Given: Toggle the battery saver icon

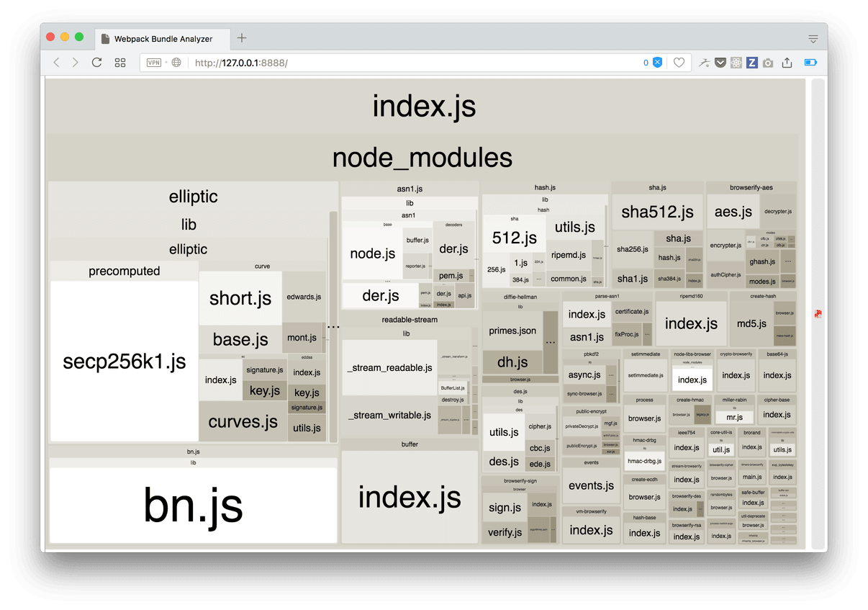Looking at the screenshot, I should click(810, 63).
